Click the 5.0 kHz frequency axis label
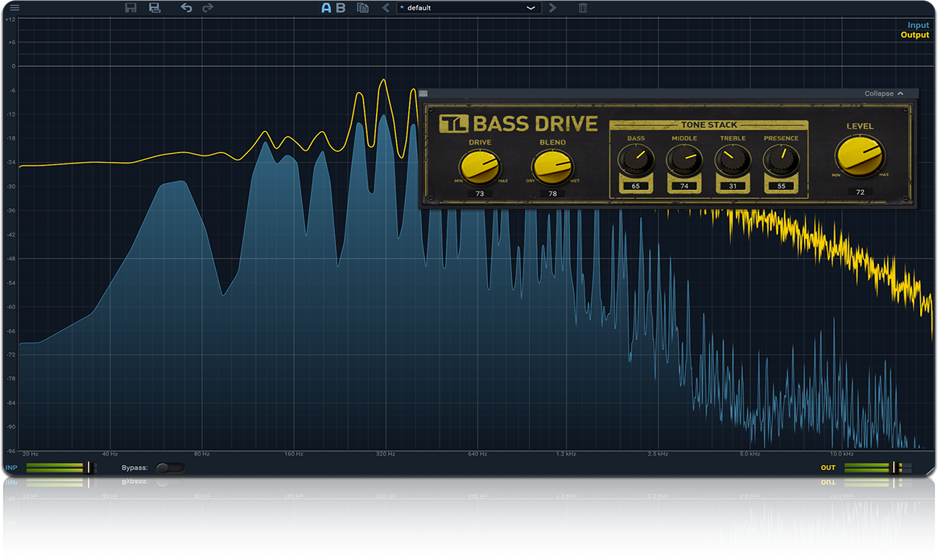This screenshot has width=938, height=560. coord(750,454)
